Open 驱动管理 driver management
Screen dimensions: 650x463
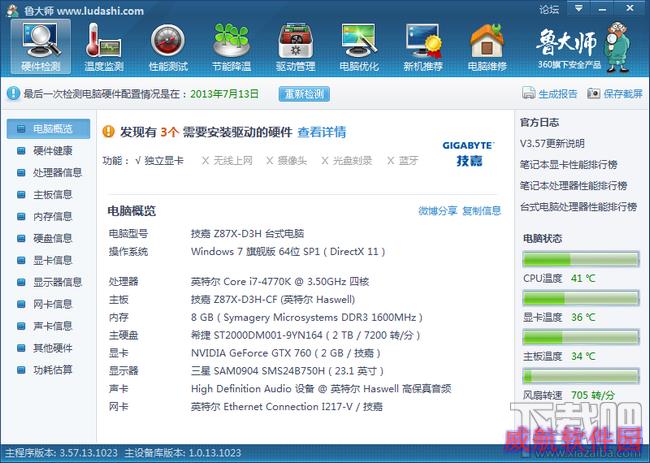[x=295, y=47]
